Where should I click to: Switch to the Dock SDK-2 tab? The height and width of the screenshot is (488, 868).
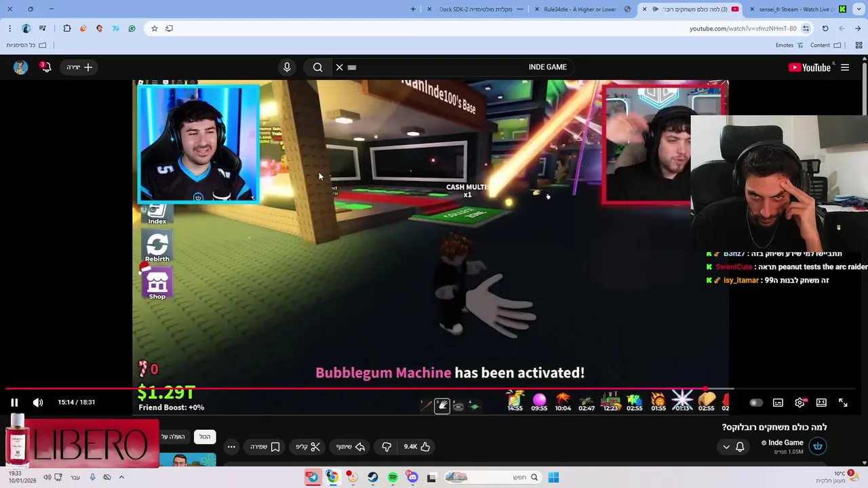475,9
